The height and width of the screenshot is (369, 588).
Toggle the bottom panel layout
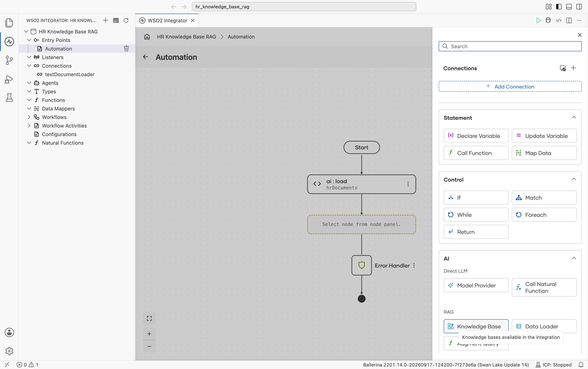pyautogui.click(x=569, y=7)
